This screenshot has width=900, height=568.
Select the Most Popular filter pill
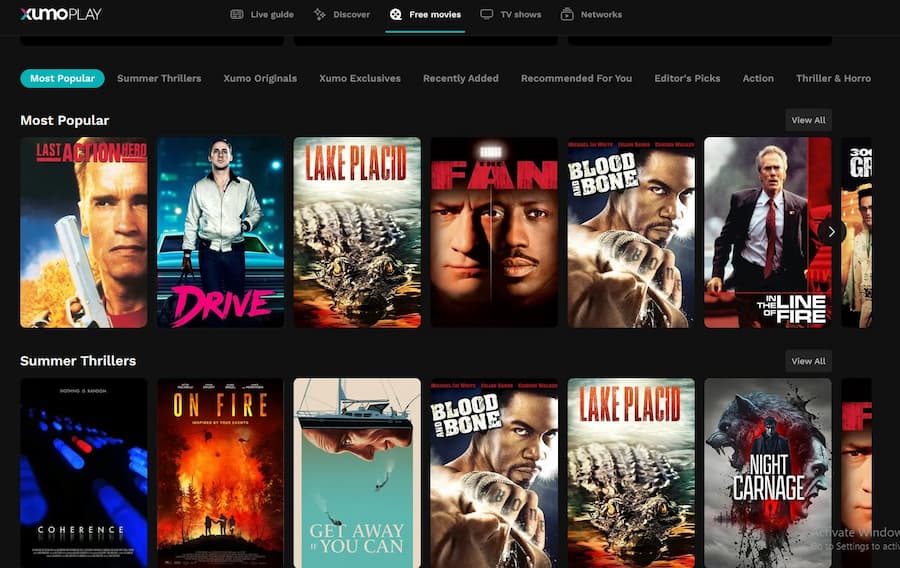pos(63,79)
